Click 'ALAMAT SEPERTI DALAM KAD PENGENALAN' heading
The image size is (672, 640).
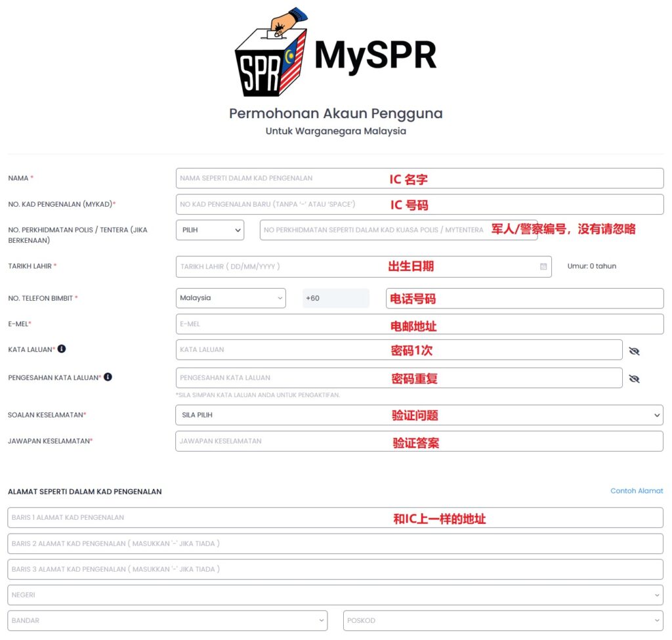coord(85,492)
